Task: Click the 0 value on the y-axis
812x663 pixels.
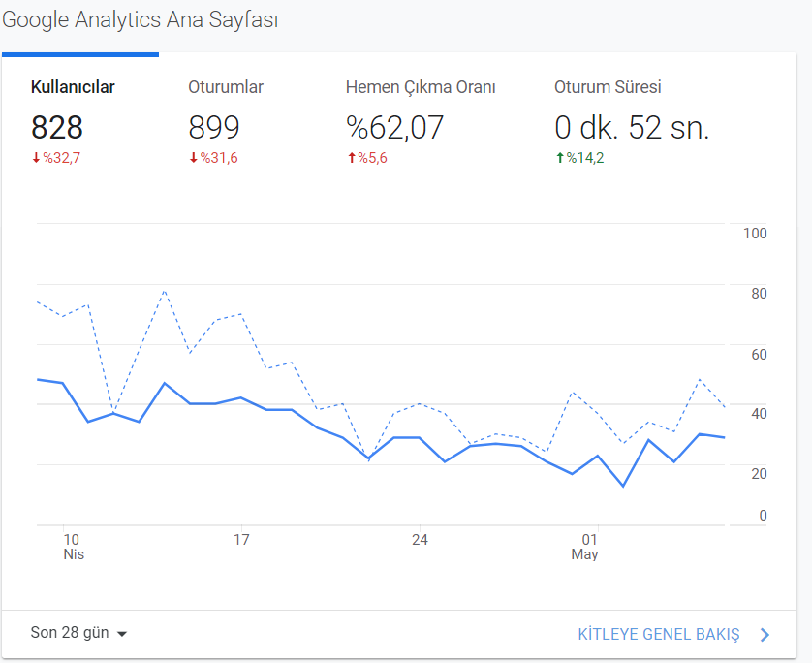Action: point(763,516)
